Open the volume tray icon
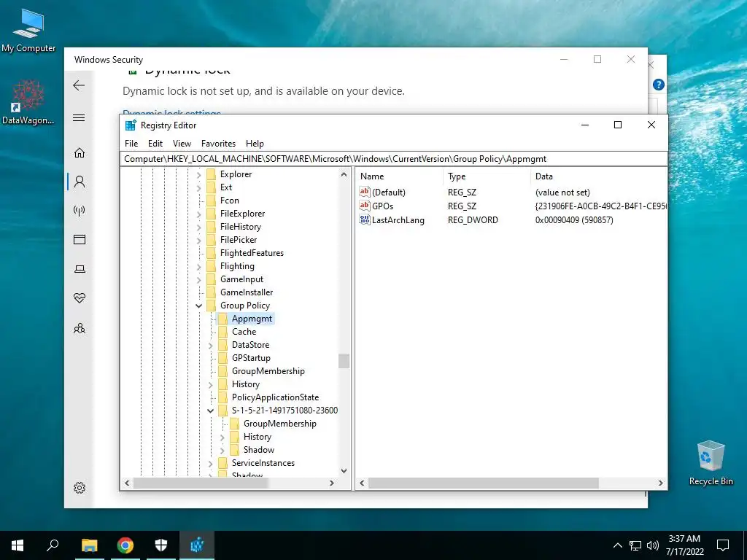Image resolution: width=747 pixels, height=560 pixels. tap(653, 545)
